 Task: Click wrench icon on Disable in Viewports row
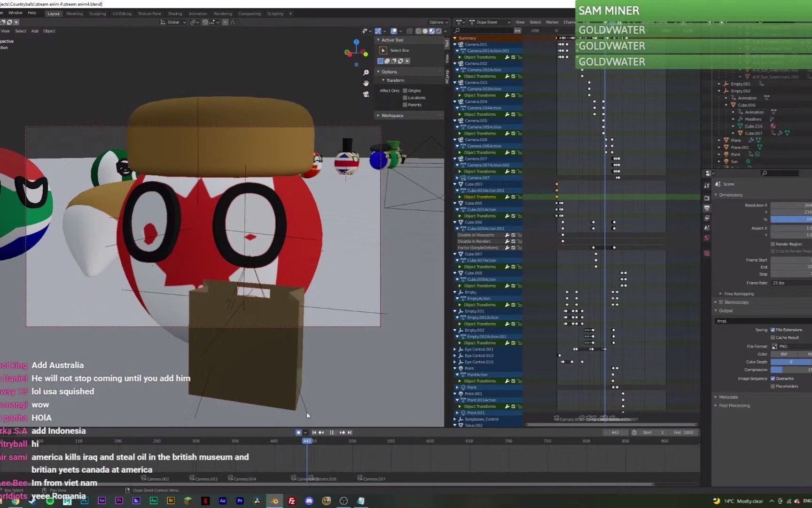coord(507,235)
